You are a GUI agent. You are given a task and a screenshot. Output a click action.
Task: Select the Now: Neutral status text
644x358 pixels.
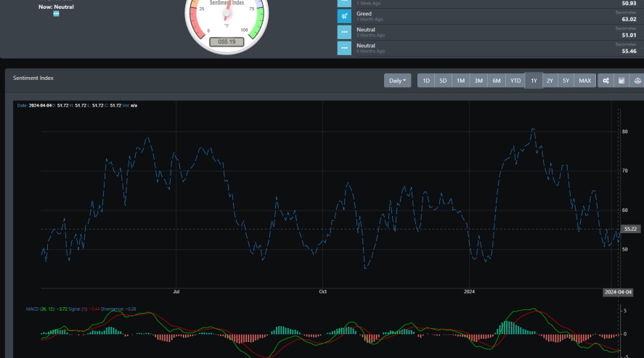coord(56,7)
